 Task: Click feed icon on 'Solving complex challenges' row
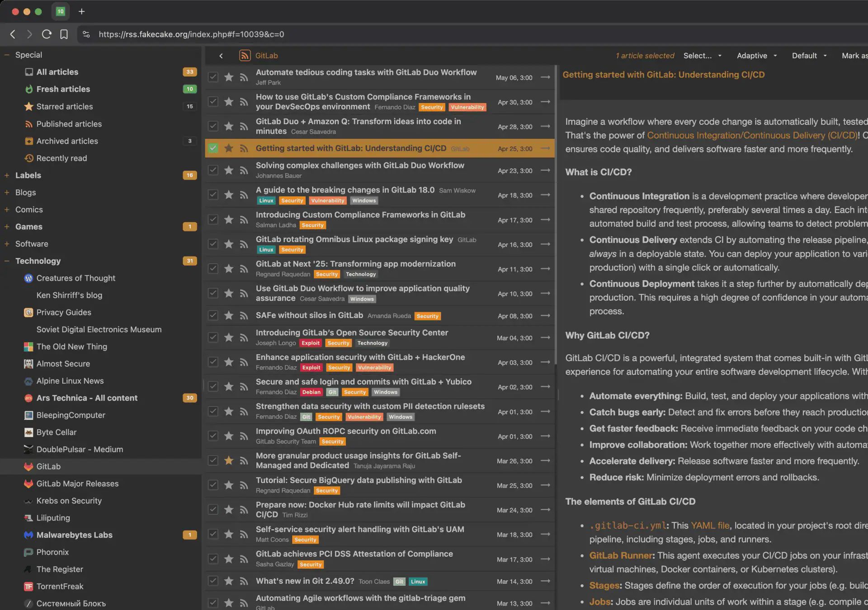coord(244,170)
